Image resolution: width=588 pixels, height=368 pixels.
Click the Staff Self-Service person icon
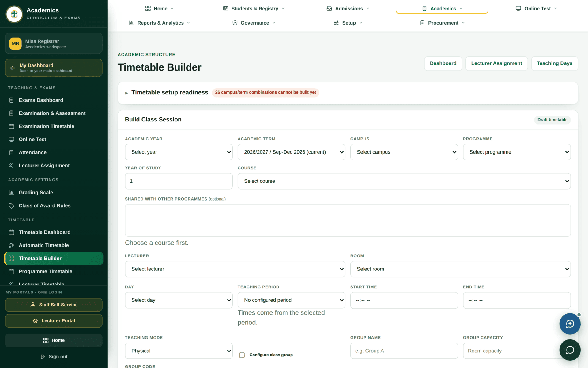pos(33,305)
